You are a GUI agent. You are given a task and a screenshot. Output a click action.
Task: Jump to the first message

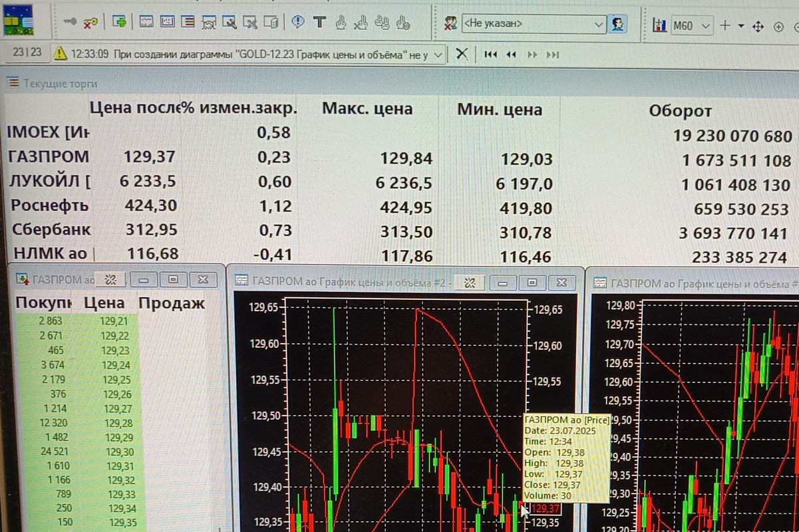(x=490, y=55)
